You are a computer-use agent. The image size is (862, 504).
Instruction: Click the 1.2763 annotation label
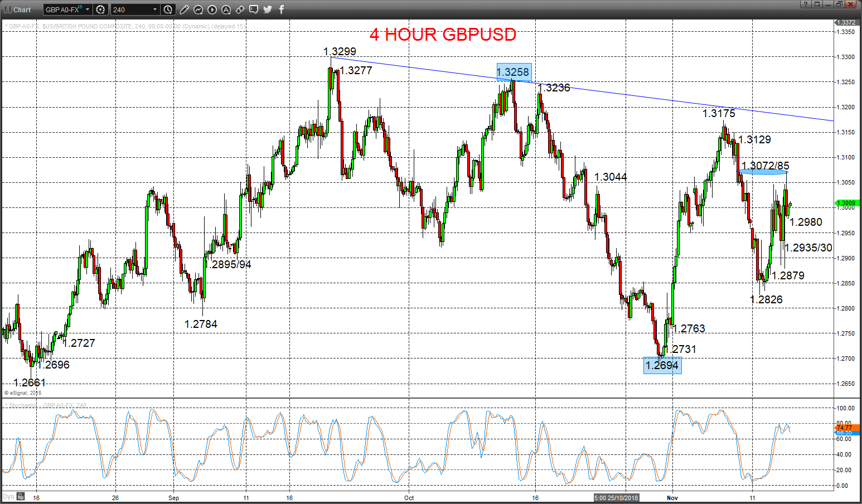tap(690, 328)
